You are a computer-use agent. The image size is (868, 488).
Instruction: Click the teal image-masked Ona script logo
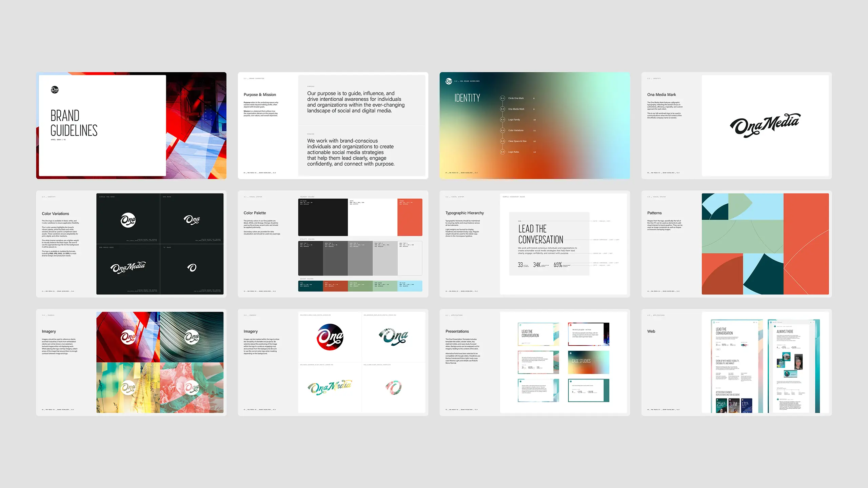(x=393, y=337)
